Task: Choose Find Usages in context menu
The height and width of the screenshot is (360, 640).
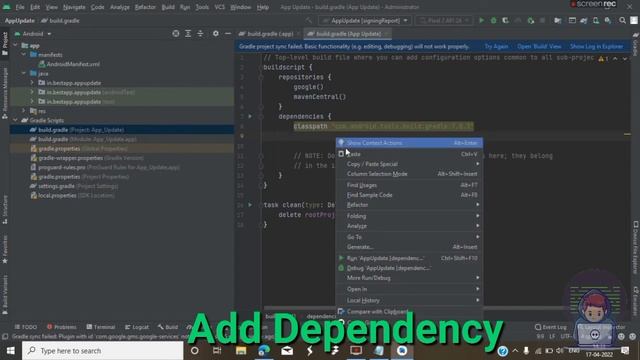Action: coord(409,185)
